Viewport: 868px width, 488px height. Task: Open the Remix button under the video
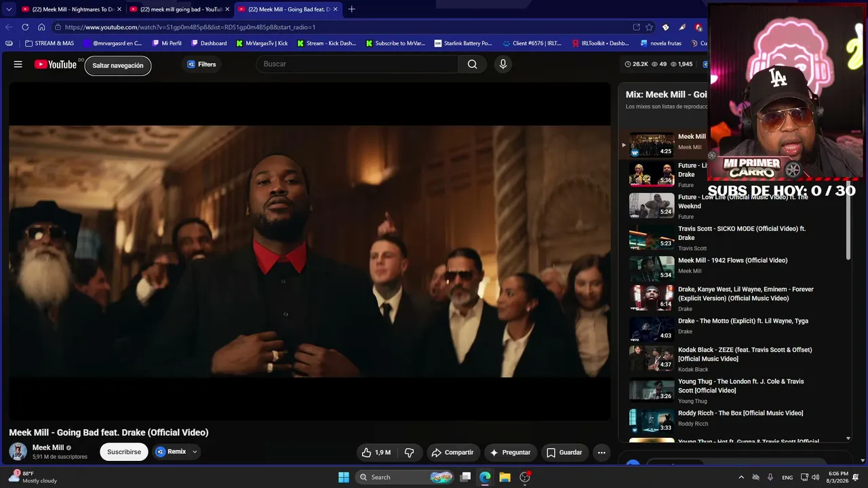pos(170,452)
